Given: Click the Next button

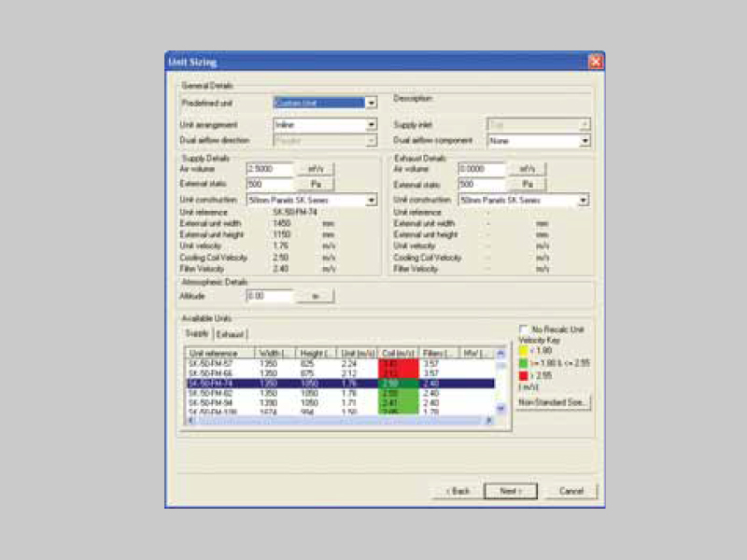Looking at the screenshot, I should click(510, 490).
